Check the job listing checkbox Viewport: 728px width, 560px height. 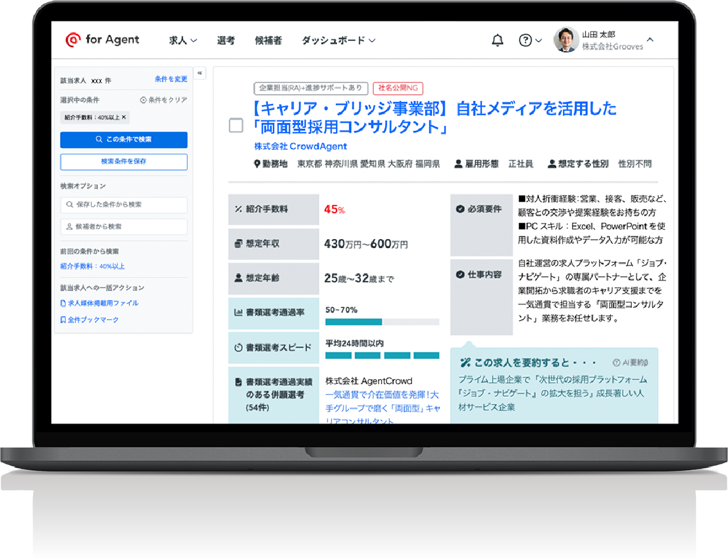point(236,125)
